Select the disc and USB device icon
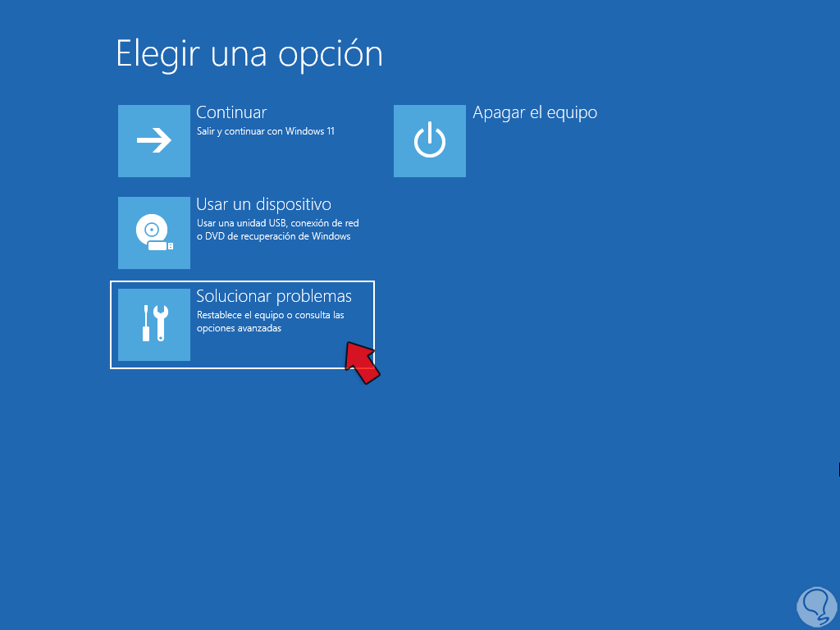 pyautogui.click(x=153, y=233)
